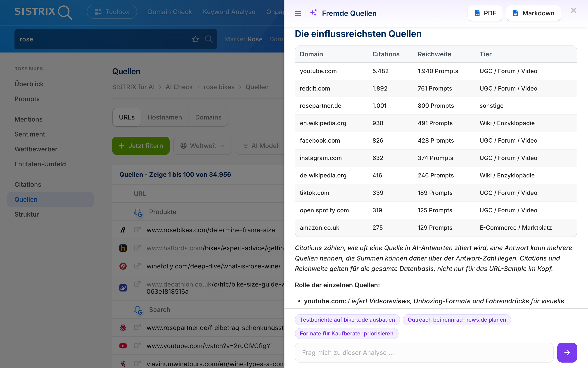The image size is (588, 368).
Task: Select suggestion 'Testberichte auf bike-x.de ausbauen'
Action: pos(347,320)
